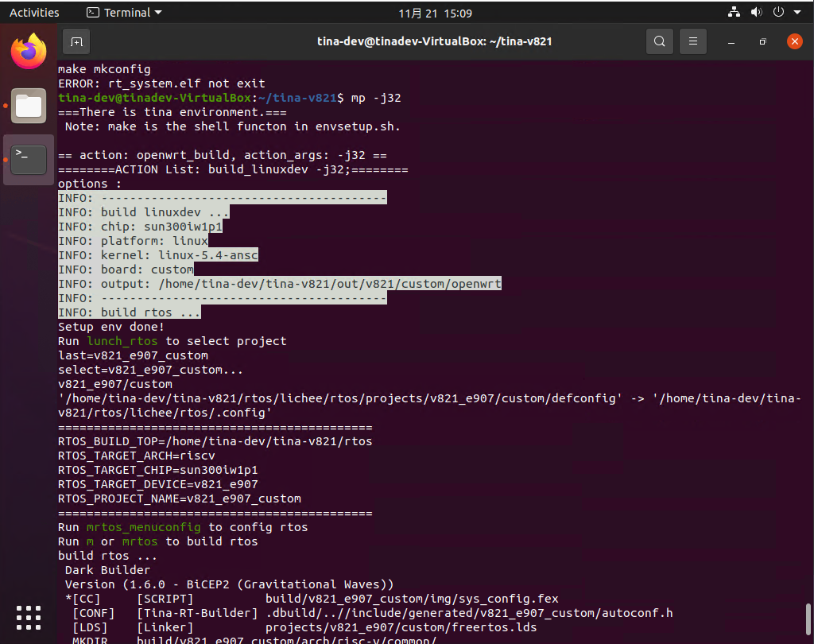Viewport: 814px width, 644px height.
Task: Open the terminal hamburger menu
Action: [693, 41]
